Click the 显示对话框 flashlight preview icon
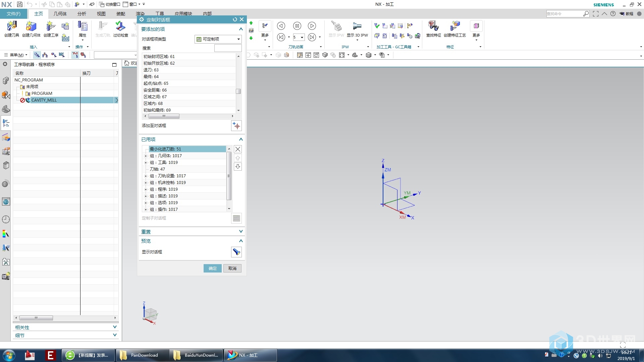 [x=236, y=252]
